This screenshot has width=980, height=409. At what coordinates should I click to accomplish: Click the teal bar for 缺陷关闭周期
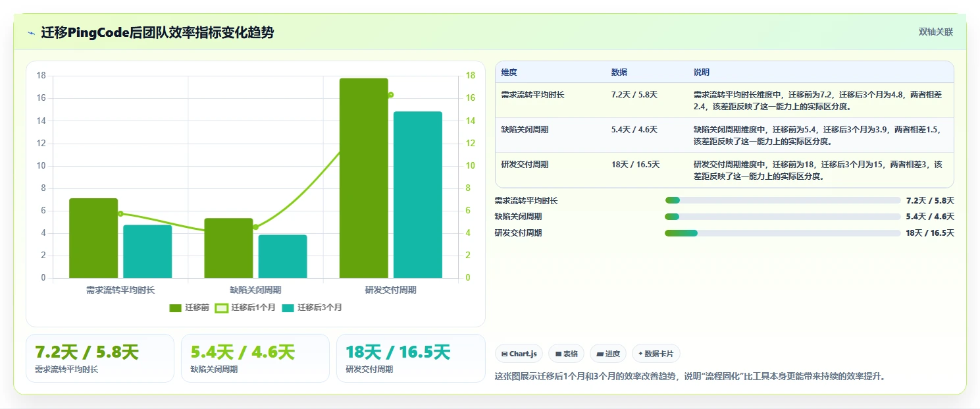(282, 256)
